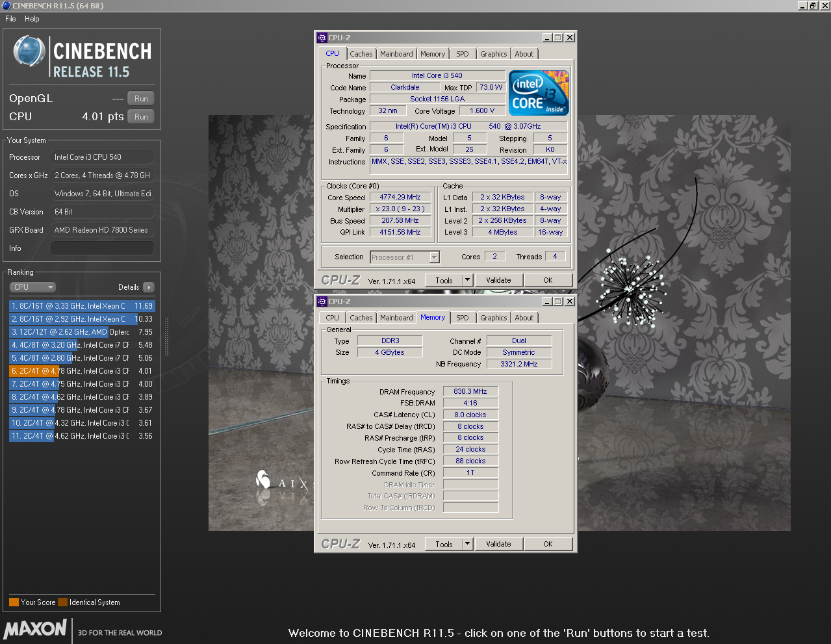Select highlighted ranking row 6 score 4.01

click(82, 371)
